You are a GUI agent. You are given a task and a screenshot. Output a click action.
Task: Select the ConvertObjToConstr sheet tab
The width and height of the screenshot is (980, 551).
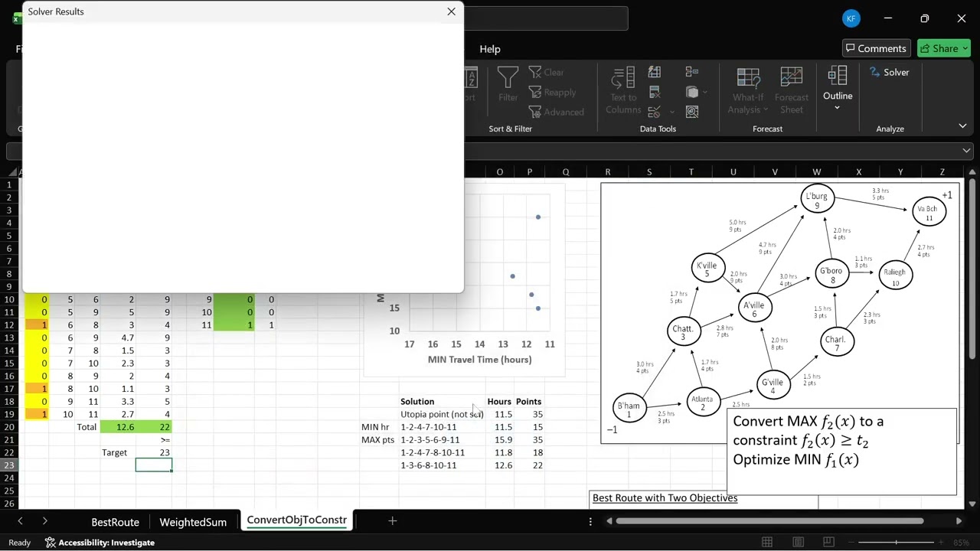tap(296, 520)
